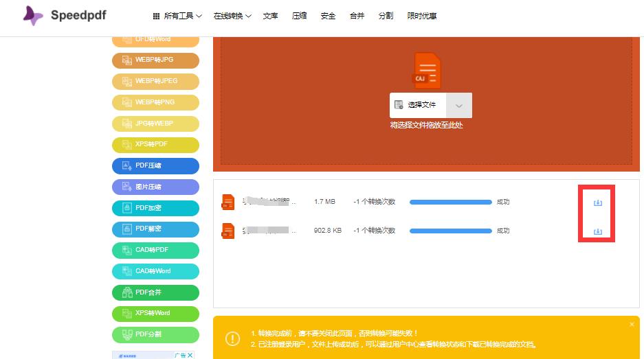644x359 pixels.
Task: Expand the arrow next to 选择文件
Action: pos(458,106)
